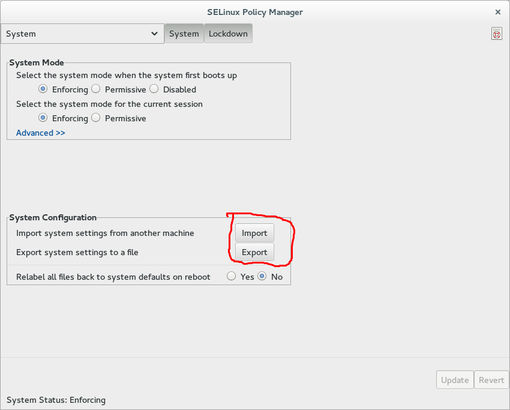Viewport: 510px width, 410px height.
Task: Click the System Configuration group heading
Action: point(53,217)
